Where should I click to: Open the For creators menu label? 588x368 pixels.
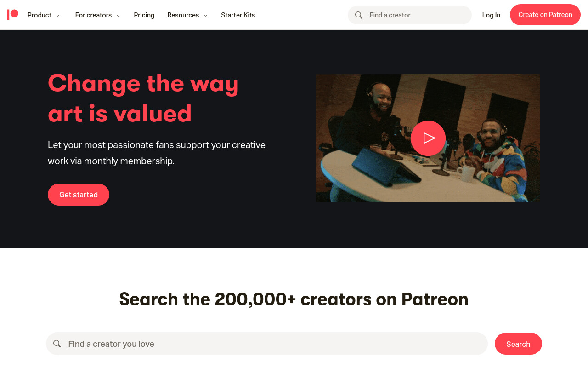point(93,15)
